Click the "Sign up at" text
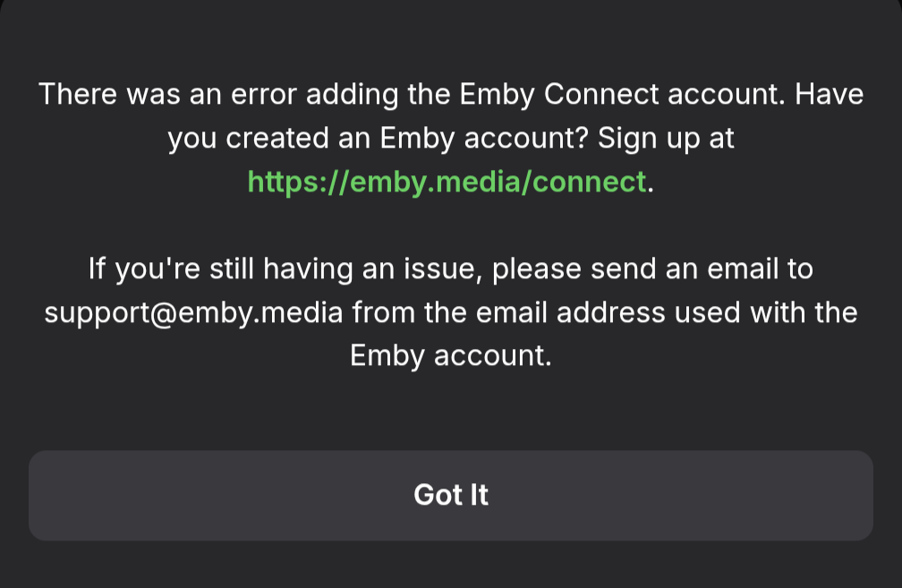The height and width of the screenshot is (588, 902). point(667,139)
